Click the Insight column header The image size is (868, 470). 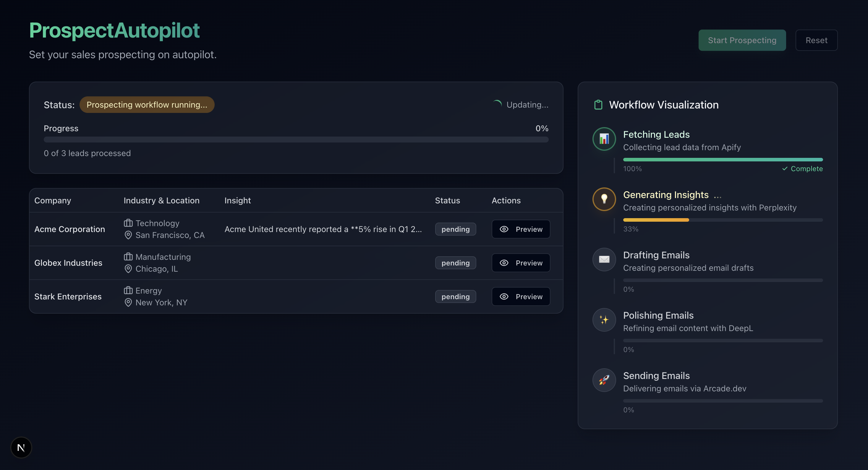click(x=238, y=200)
